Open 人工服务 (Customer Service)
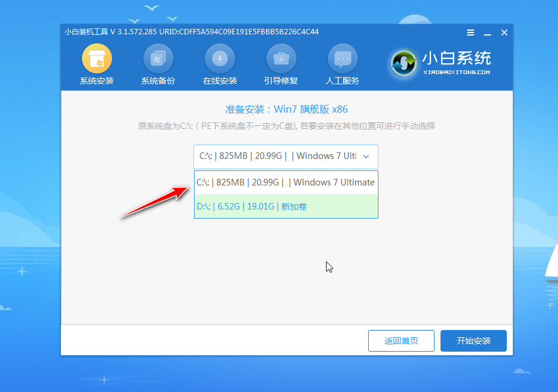 [x=342, y=63]
